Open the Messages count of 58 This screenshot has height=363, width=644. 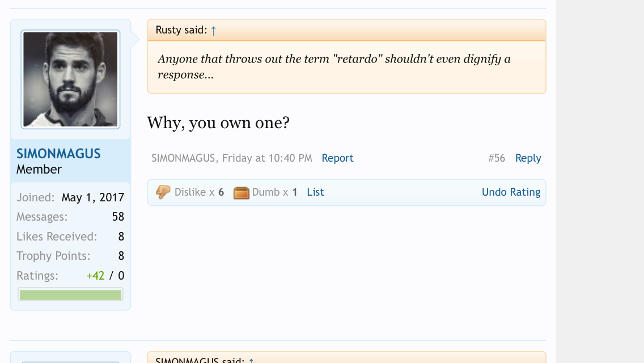118,217
